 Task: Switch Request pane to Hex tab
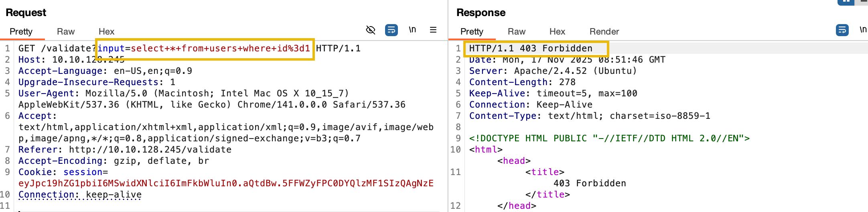click(x=106, y=31)
